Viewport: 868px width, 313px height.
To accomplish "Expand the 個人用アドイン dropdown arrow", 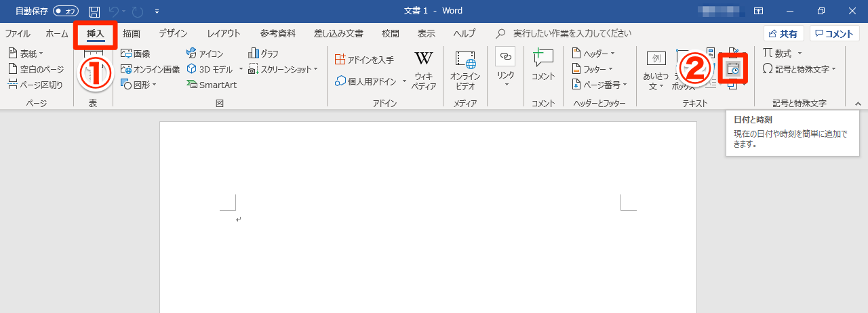I will (404, 81).
